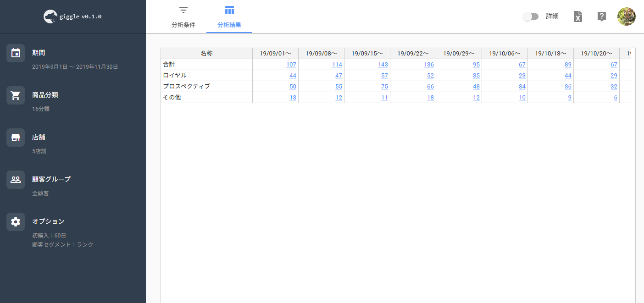The height and width of the screenshot is (303, 644).
Task: Click the 名称 column header
Action: tap(206, 54)
